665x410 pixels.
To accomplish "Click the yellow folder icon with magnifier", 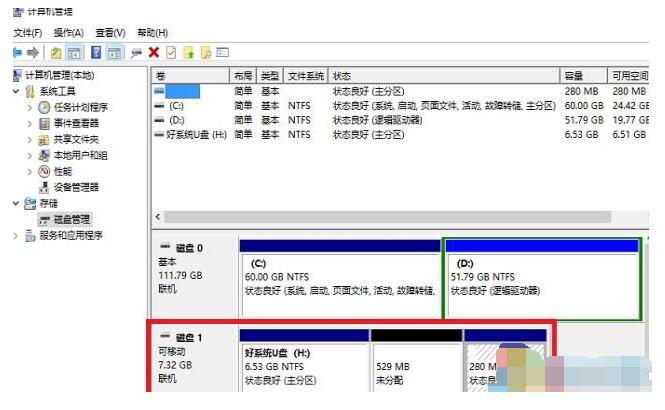I will coord(206,53).
